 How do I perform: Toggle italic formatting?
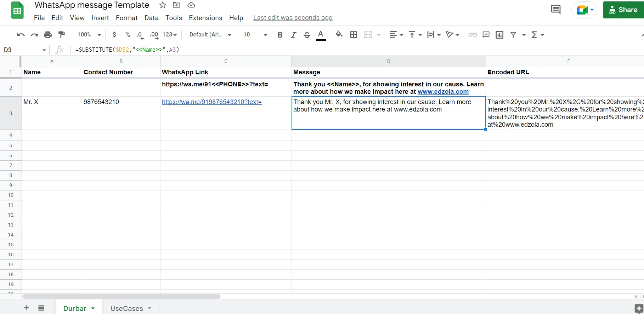coord(293,35)
